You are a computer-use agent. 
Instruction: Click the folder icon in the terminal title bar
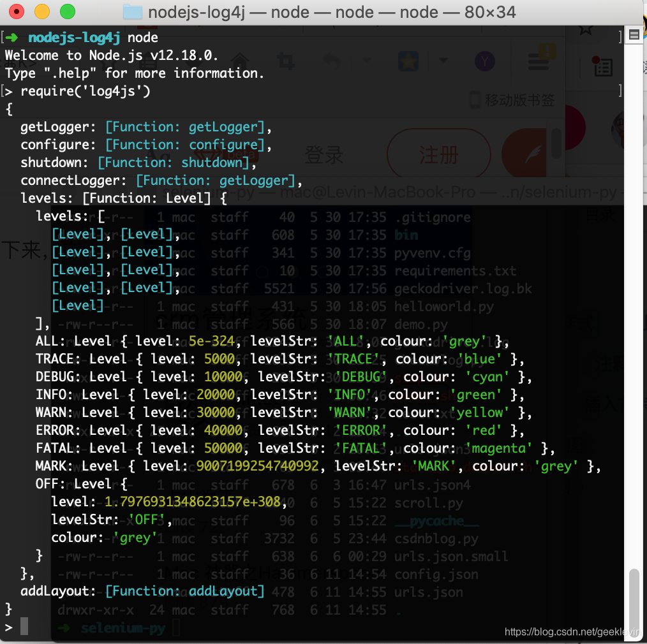point(133,12)
